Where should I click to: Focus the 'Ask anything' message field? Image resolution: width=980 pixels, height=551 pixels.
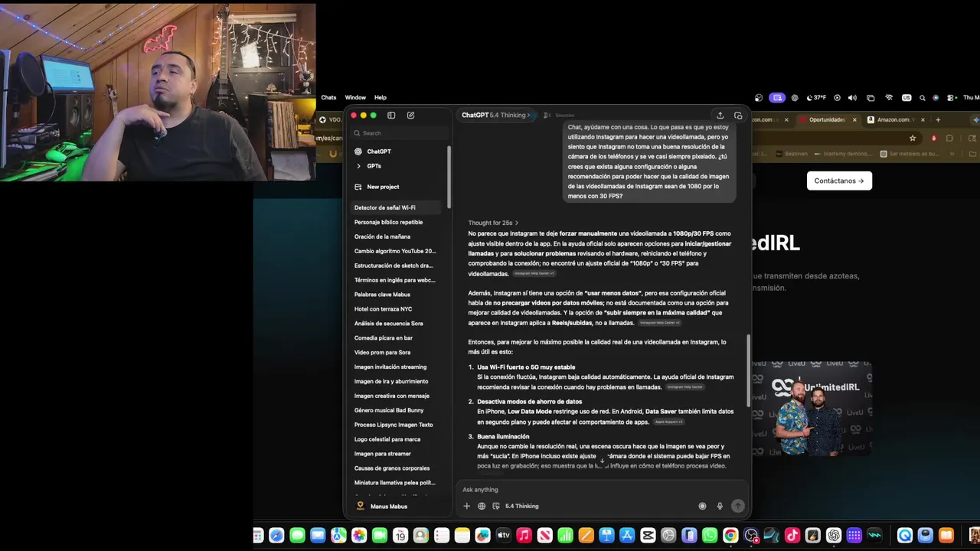coord(601,490)
